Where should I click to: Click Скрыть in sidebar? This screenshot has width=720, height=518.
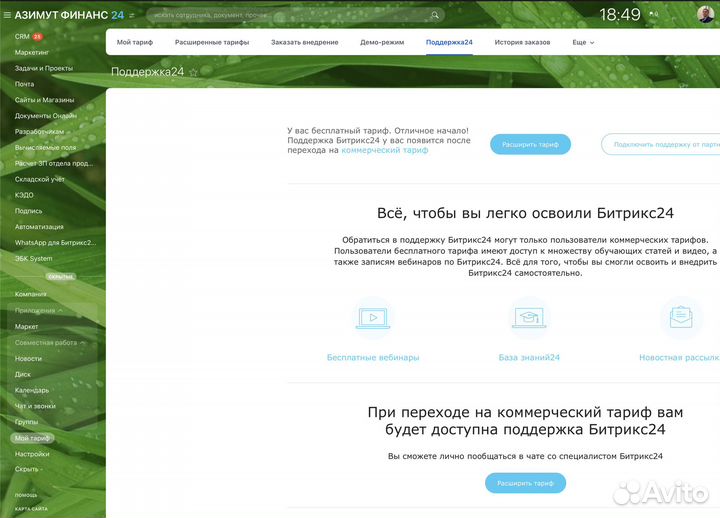point(28,469)
